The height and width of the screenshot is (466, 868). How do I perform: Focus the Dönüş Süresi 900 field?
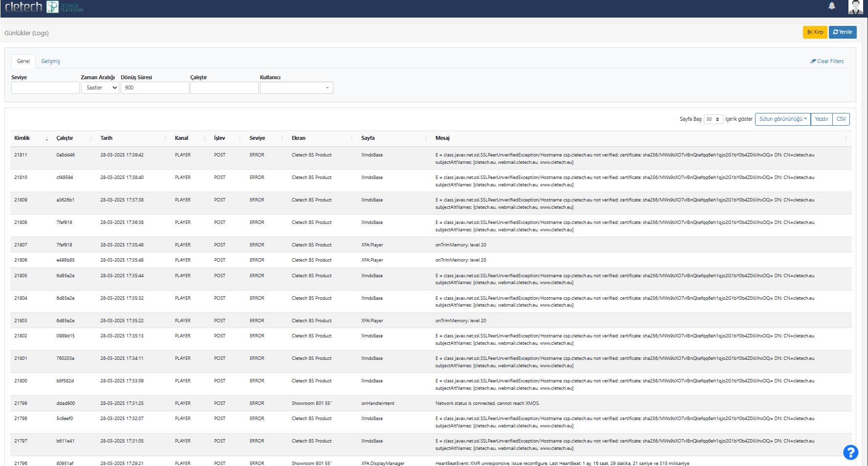(x=155, y=88)
